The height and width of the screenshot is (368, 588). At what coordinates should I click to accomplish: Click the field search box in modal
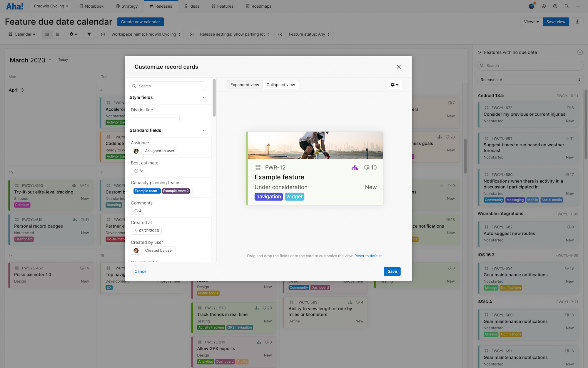coord(168,86)
